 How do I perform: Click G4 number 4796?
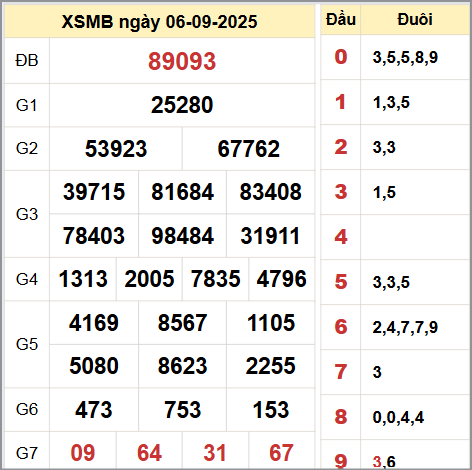pos(281,279)
